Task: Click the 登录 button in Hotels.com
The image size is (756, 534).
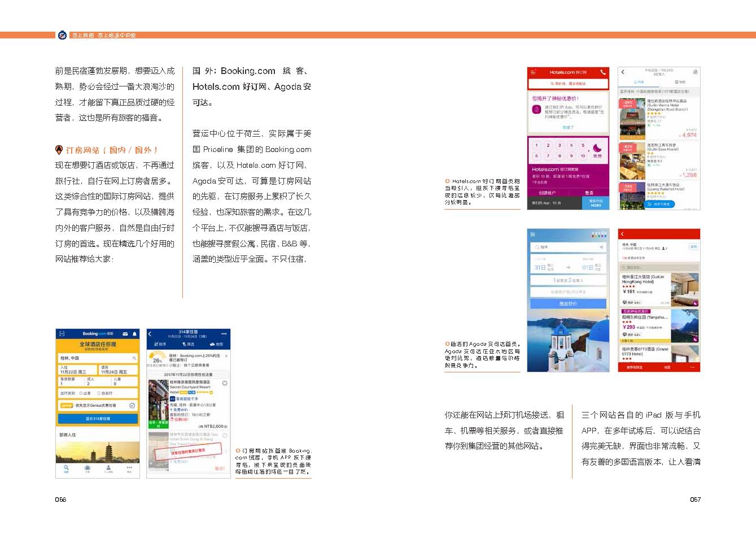Action: [589, 193]
